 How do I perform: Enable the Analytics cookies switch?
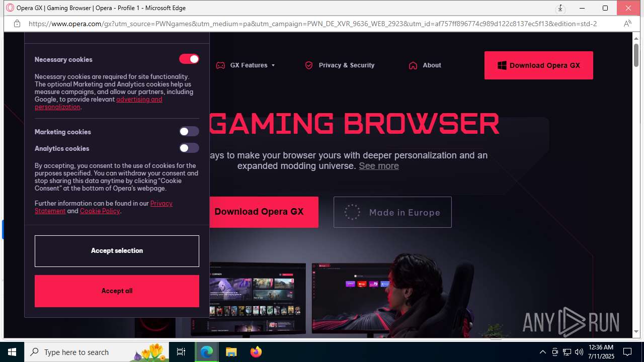tap(189, 148)
